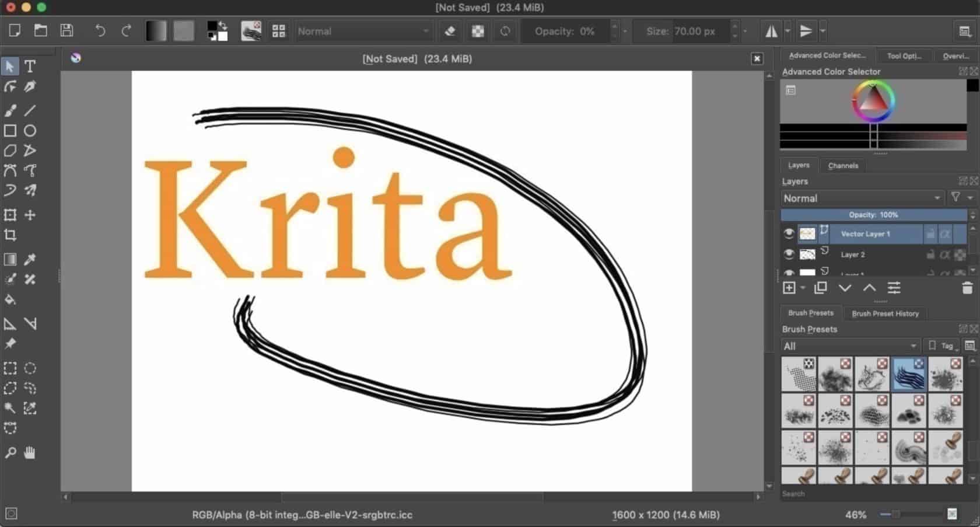This screenshot has width=980, height=527.
Task: Duplicate the selected layer
Action: click(x=821, y=288)
